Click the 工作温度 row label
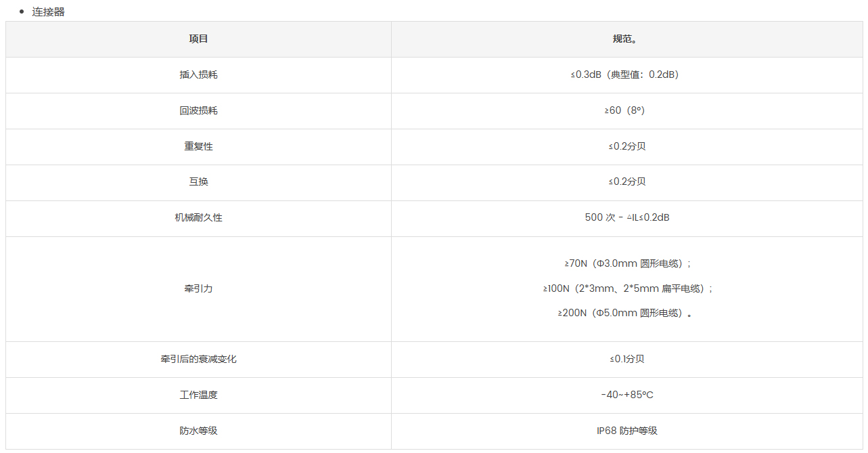This screenshot has height=453, width=868. point(198,395)
